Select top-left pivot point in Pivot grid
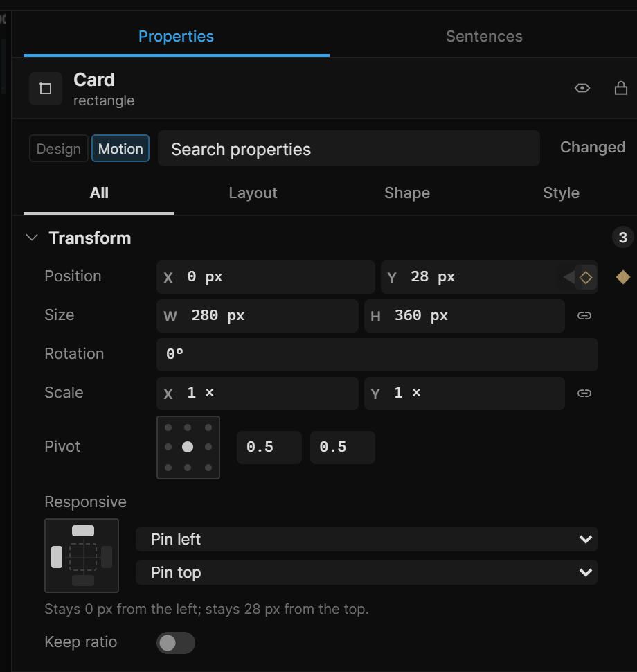The width and height of the screenshot is (637, 672). click(x=168, y=427)
